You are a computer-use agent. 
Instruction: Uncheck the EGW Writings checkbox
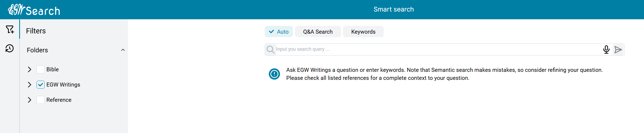coord(41,85)
